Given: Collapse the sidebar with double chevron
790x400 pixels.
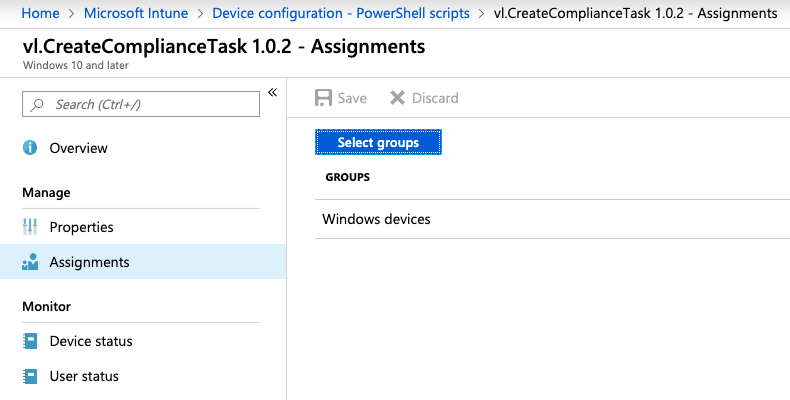Looking at the screenshot, I should click(273, 92).
